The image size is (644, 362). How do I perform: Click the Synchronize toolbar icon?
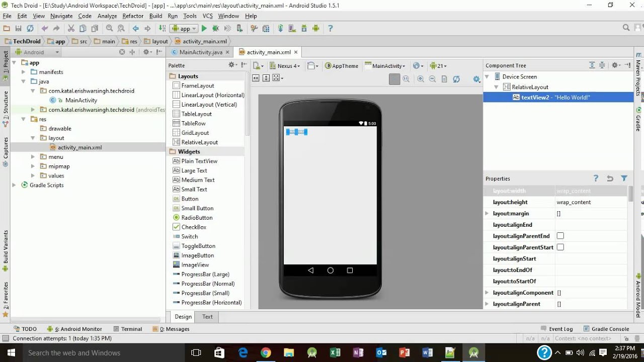pyautogui.click(x=30, y=29)
